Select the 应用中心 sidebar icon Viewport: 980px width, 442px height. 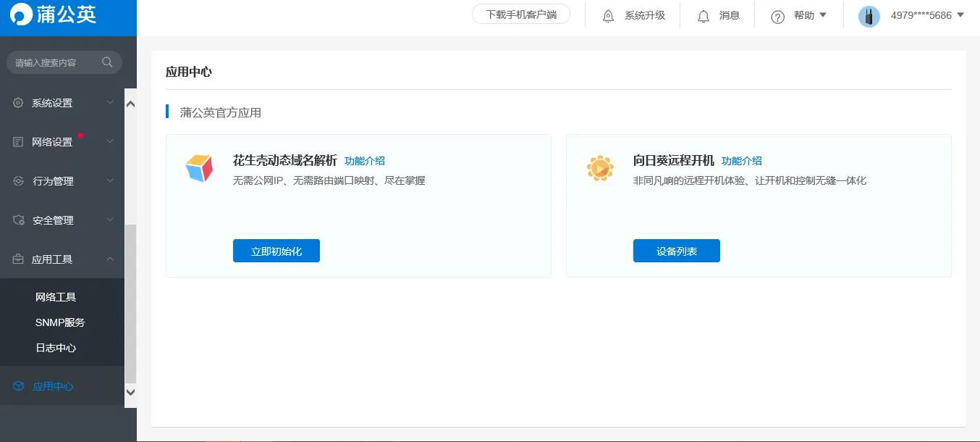click(17, 385)
